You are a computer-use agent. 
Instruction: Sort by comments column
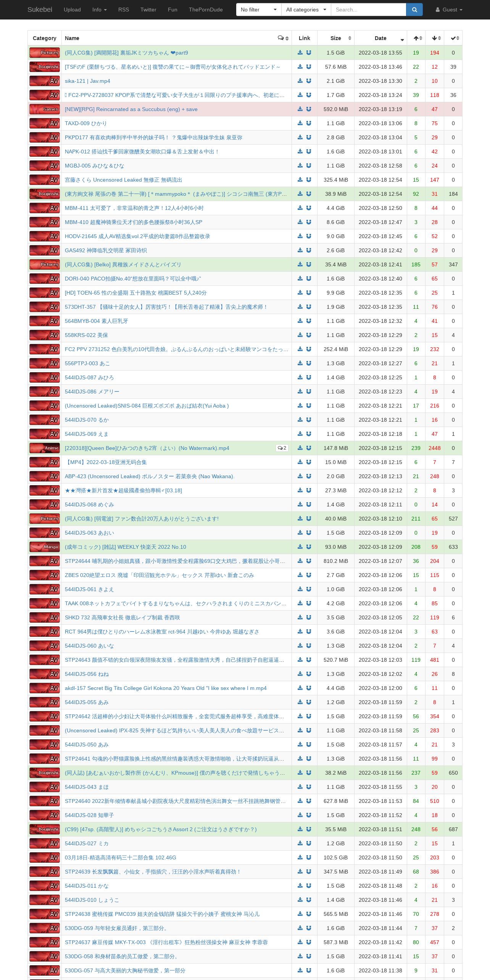pos(283,38)
